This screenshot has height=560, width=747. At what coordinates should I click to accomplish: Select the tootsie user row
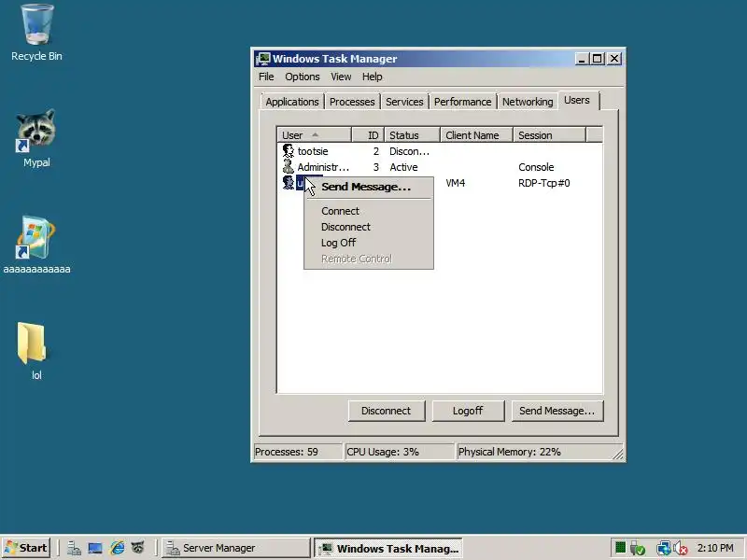(x=440, y=151)
